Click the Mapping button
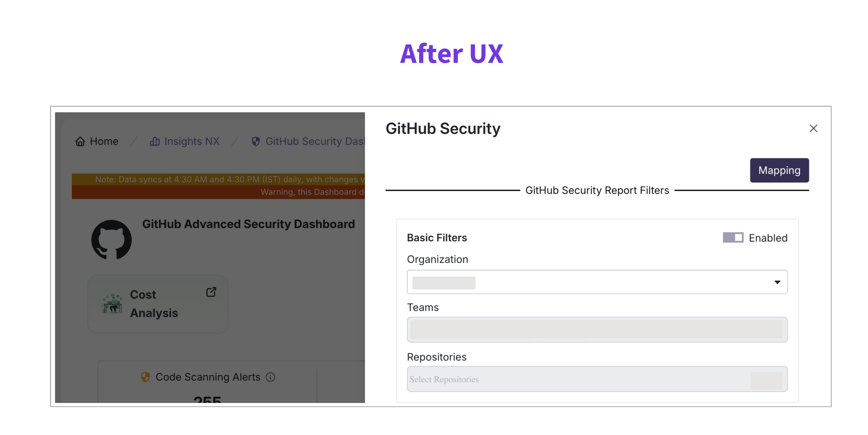This screenshot has height=435, width=868. (779, 170)
